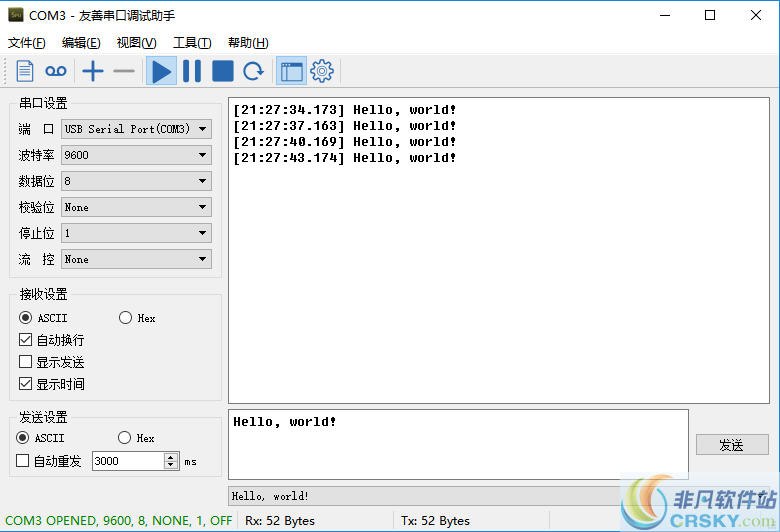
Task: Expand the 波特率 9600 dropdown
Action: click(136, 155)
